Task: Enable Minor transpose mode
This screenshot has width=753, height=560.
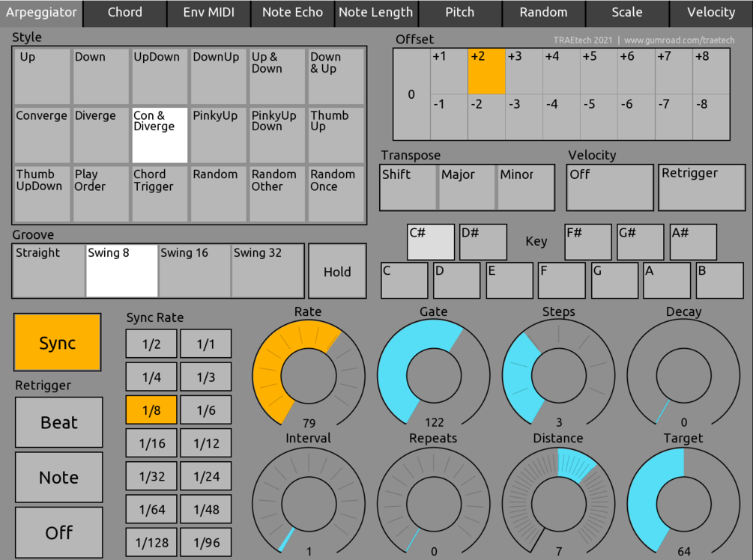Action: (x=525, y=187)
